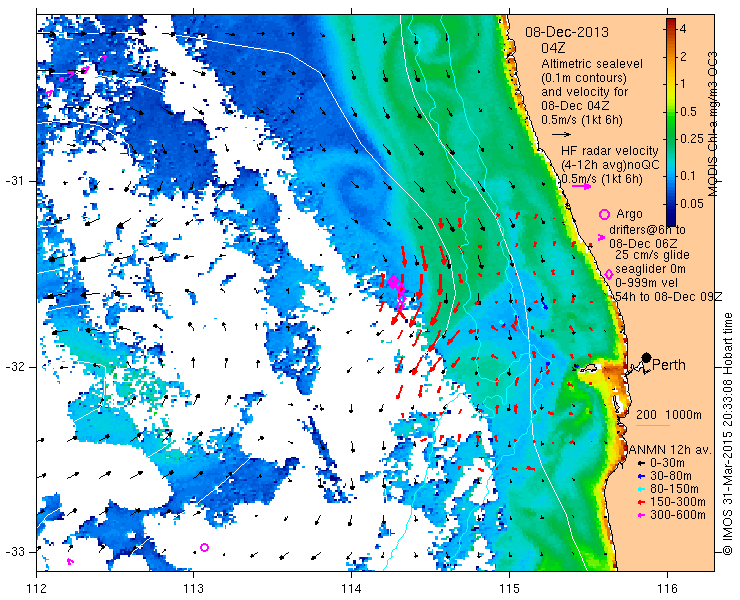
Task: Click the seaglider diamond legend symbol
Action: (x=609, y=274)
